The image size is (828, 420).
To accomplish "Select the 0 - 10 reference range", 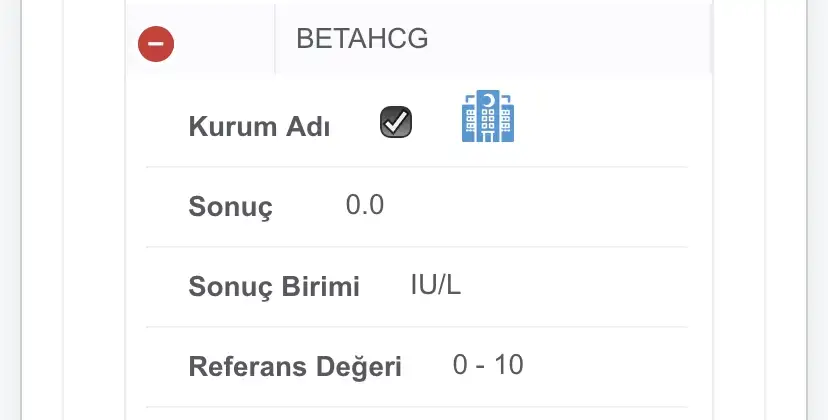I will (488, 365).
